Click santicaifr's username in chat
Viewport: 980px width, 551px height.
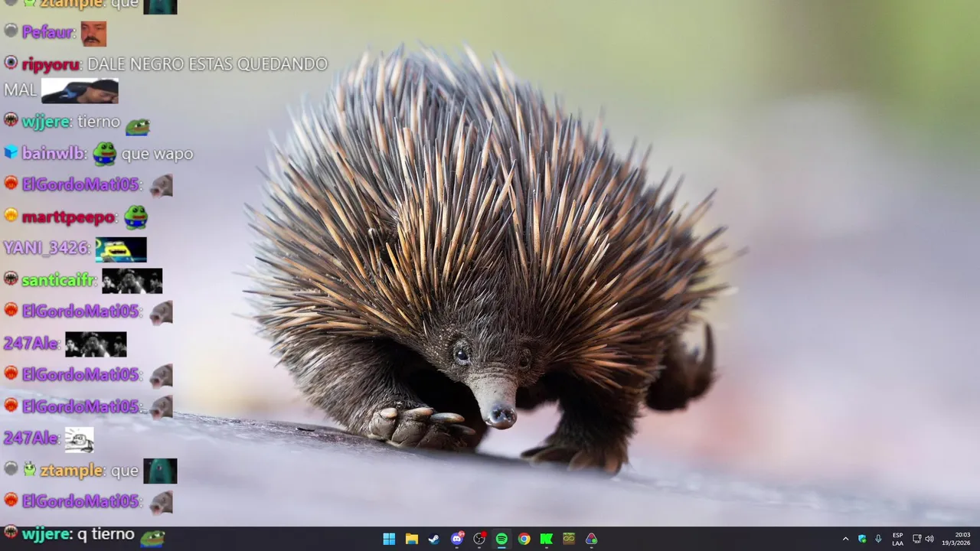(58, 280)
